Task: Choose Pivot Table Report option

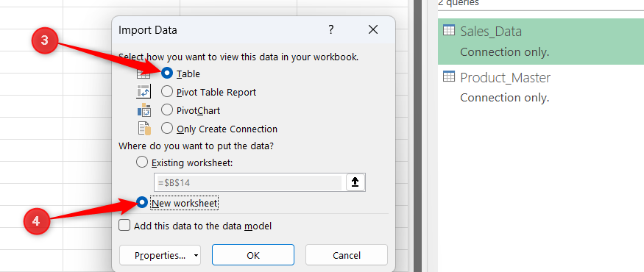Action: click(x=167, y=92)
